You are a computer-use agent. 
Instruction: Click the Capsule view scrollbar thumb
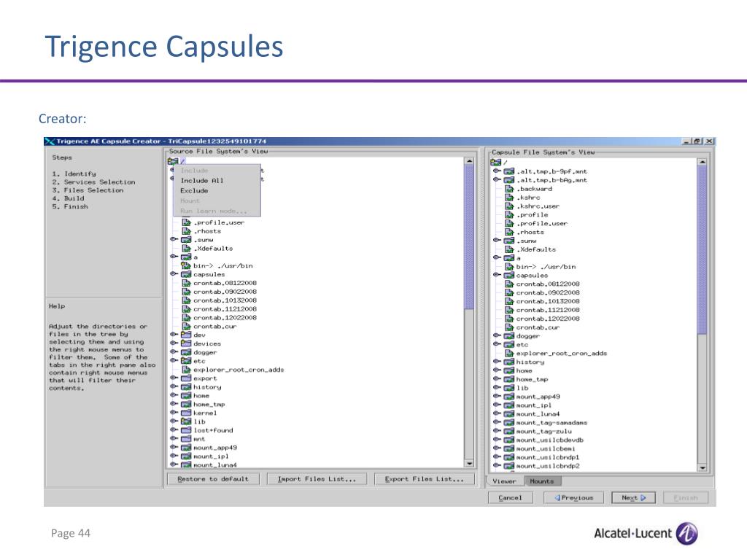coord(702,251)
